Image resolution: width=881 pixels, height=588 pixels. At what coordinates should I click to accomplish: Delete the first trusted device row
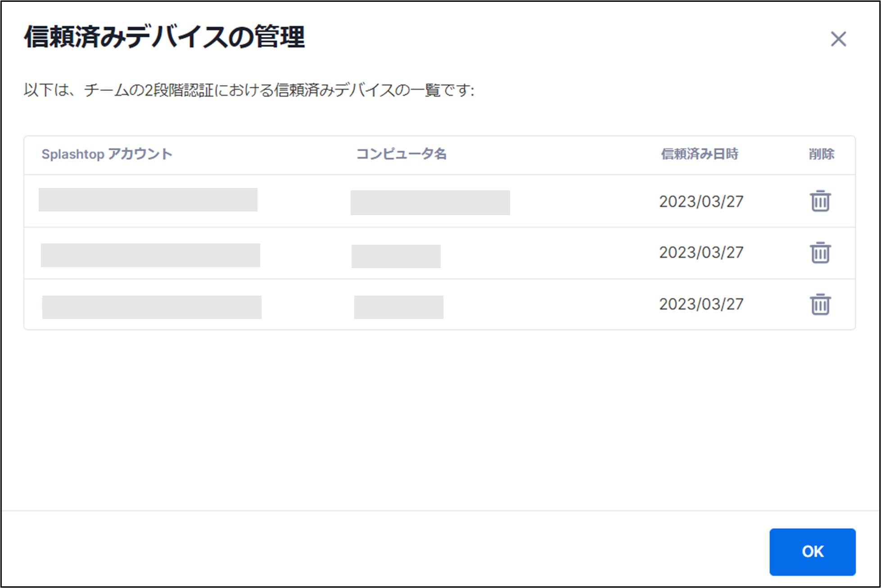tap(820, 201)
